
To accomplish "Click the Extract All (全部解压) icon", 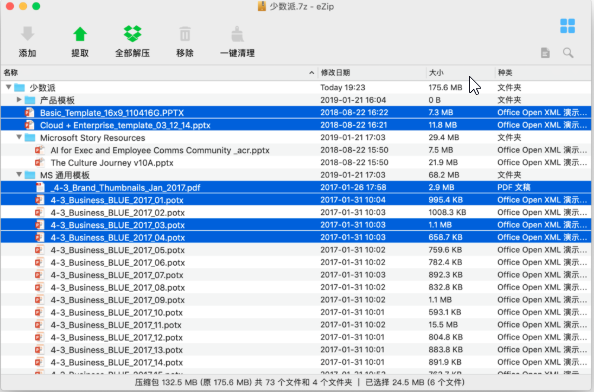I will [132, 34].
